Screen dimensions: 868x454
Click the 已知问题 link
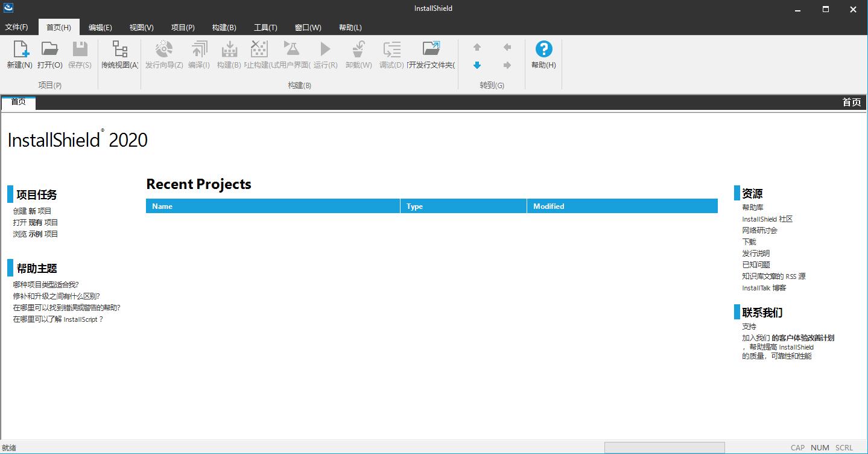756,264
